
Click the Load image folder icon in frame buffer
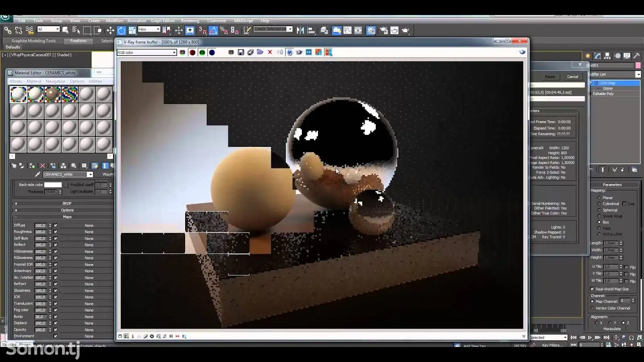(x=260, y=53)
